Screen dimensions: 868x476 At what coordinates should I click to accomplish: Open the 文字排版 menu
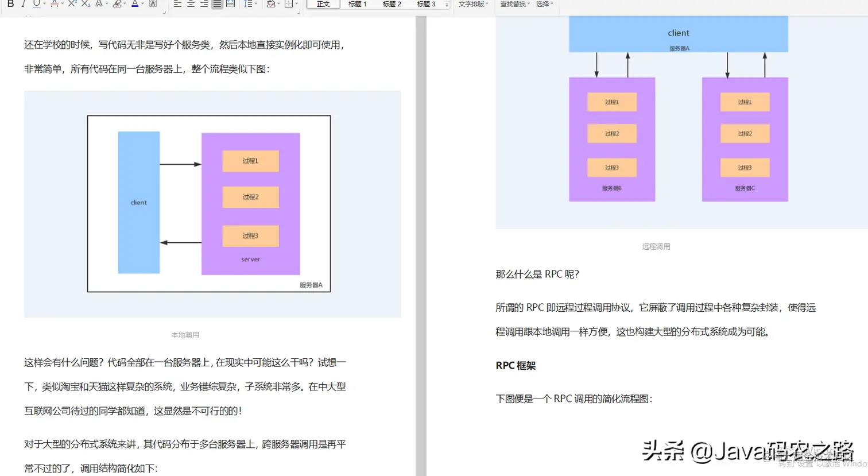pos(472,5)
